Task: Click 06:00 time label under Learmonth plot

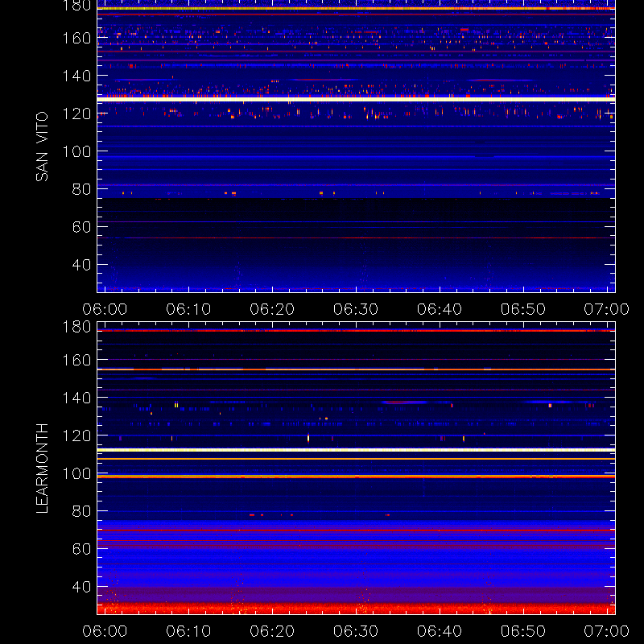Action: pos(105,631)
